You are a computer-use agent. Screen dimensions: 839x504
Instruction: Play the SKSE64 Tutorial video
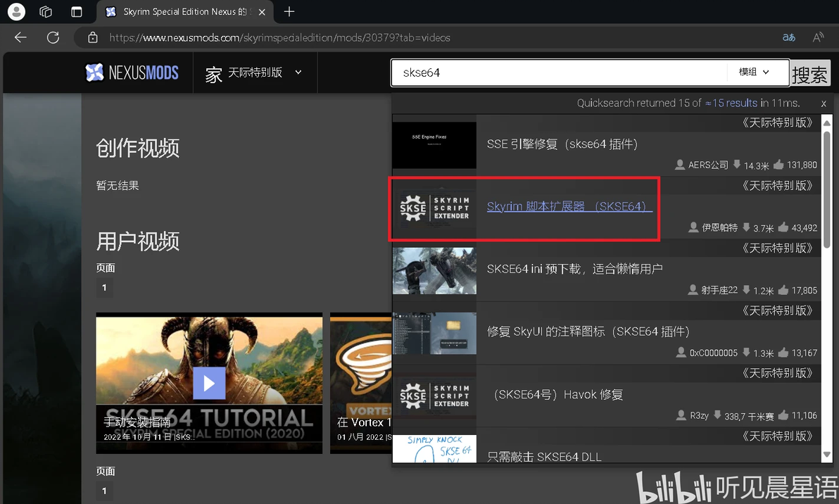(208, 383)
